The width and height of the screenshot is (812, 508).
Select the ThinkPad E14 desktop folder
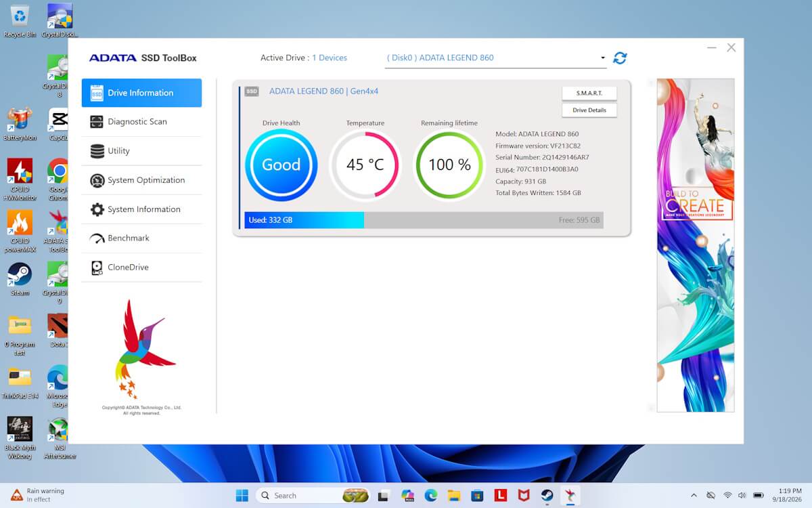(20, 383)
